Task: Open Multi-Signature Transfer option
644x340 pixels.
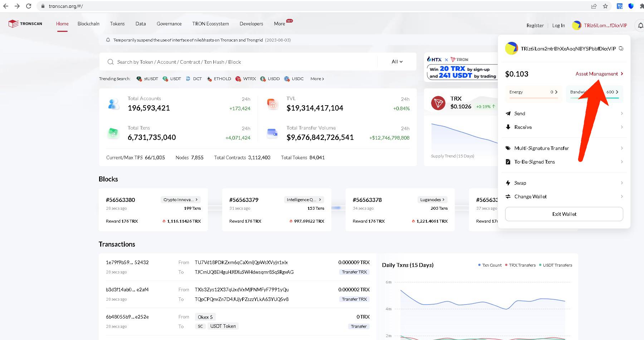Action: coord(564,148)
